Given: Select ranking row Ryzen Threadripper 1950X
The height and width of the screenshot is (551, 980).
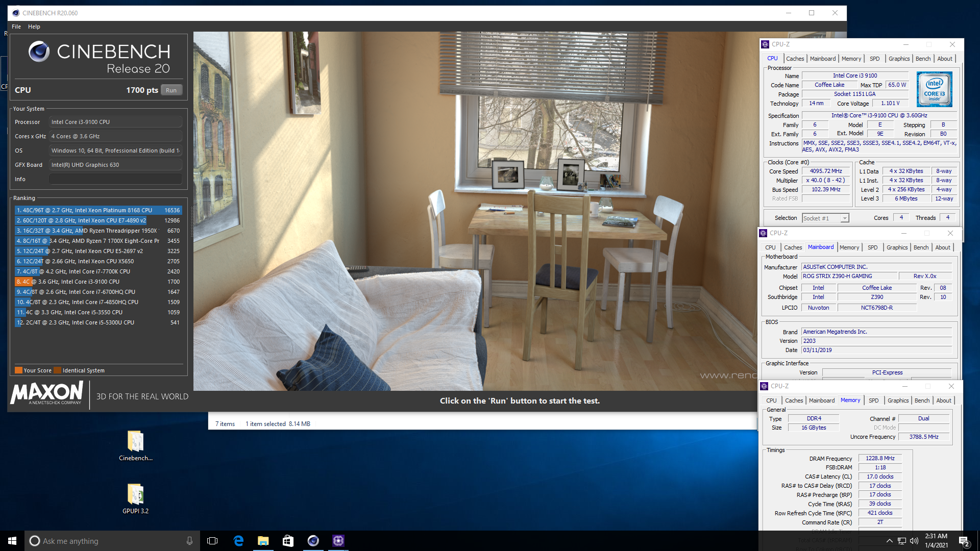Looking at the screenshot, I should [x=98, y=231].
